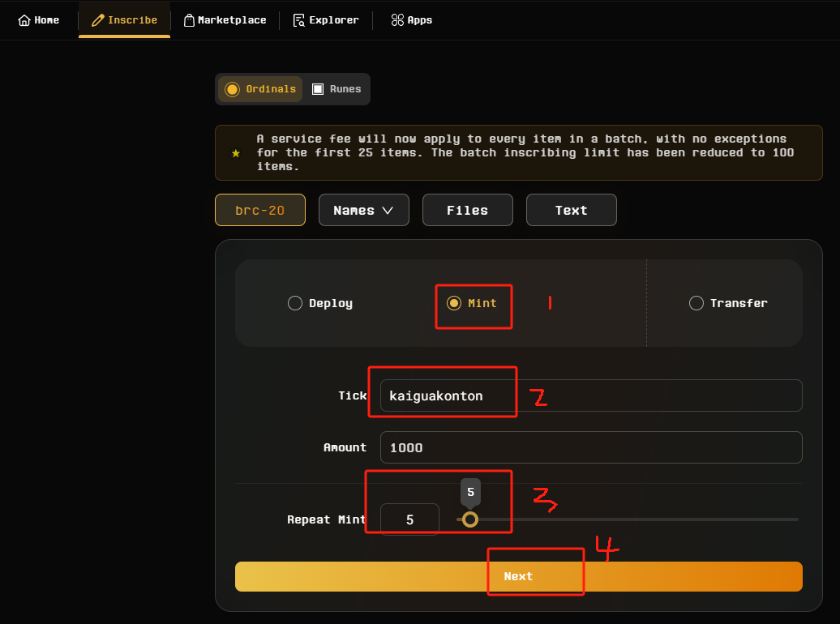Click the Explorer search icon

coord(299,20)
